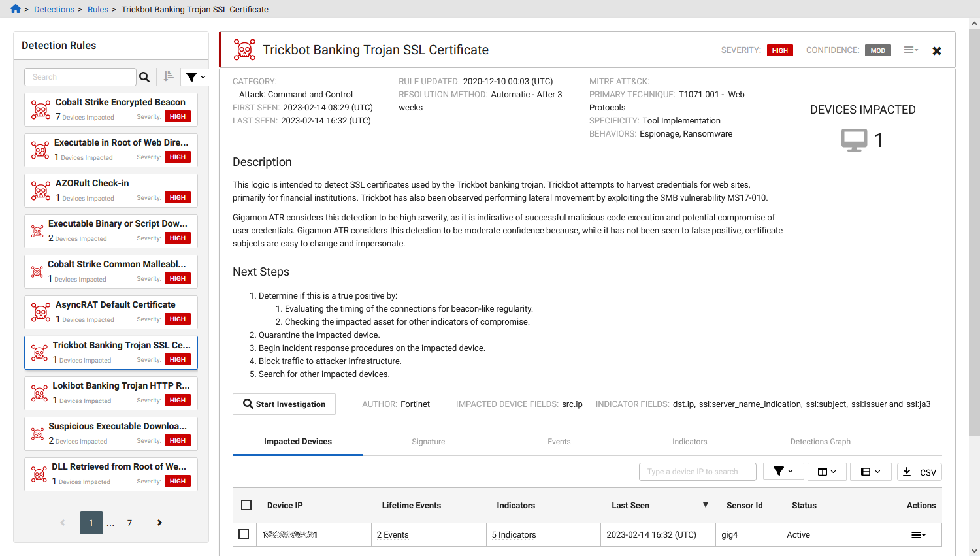Click the Start Investigation button

(x=284, y=404)
